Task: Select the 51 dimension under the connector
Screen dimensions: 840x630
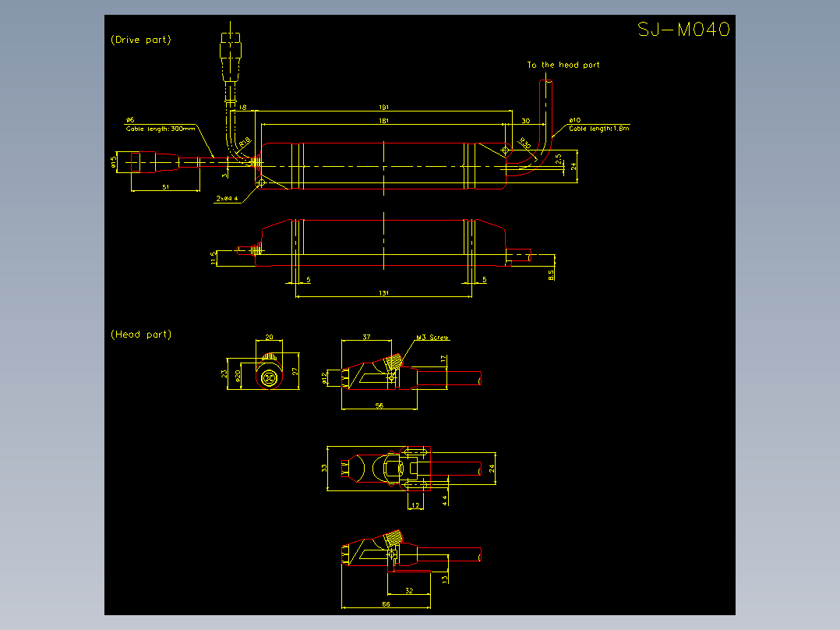Action: 164,187
